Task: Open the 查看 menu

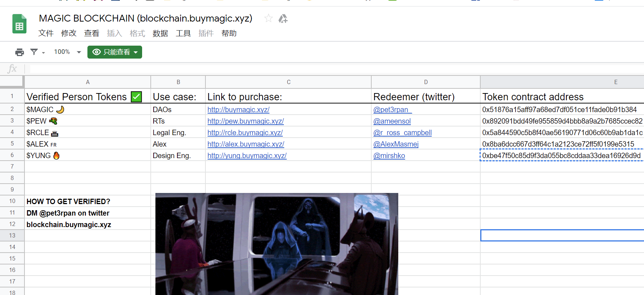Action: pyautogui.click(x=92, y=33)
